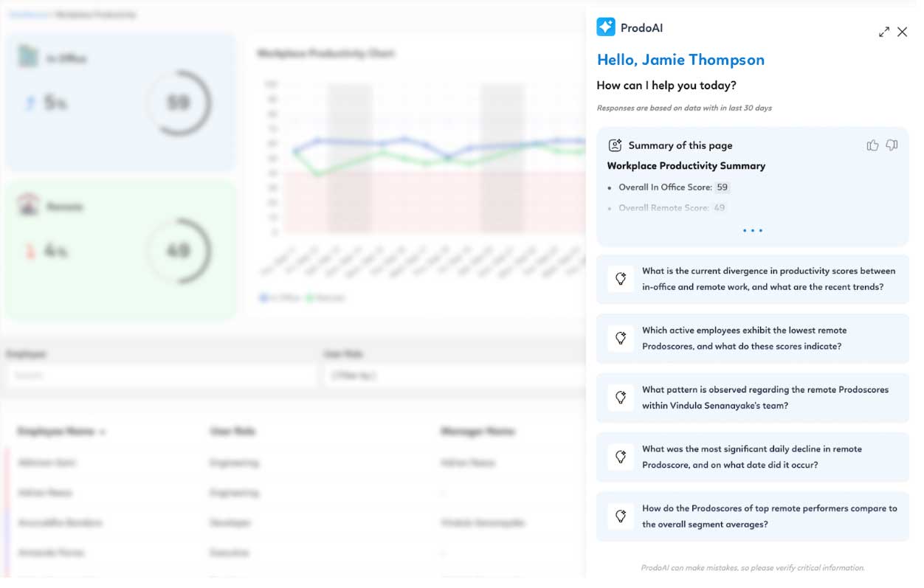Select the Remote score summary card
The height and width of the screenshot is (588, 924).
tap(120, 251)
